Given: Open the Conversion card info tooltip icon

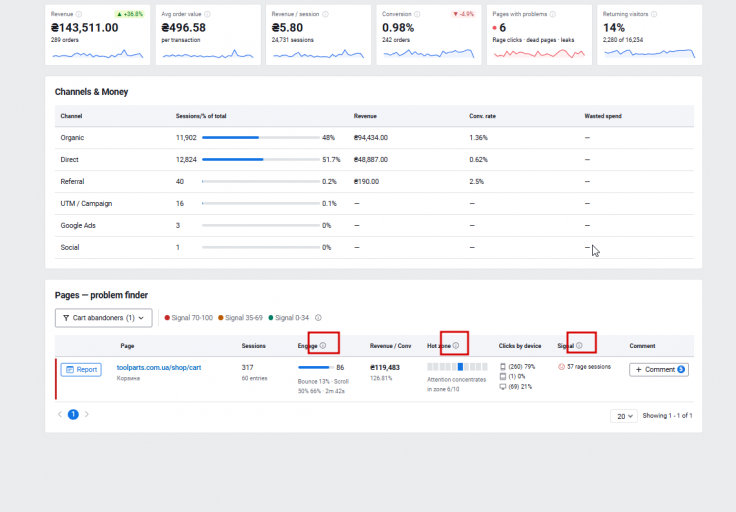Looking at the screenshot, I should pyautogui.click(x=417, y=14).
